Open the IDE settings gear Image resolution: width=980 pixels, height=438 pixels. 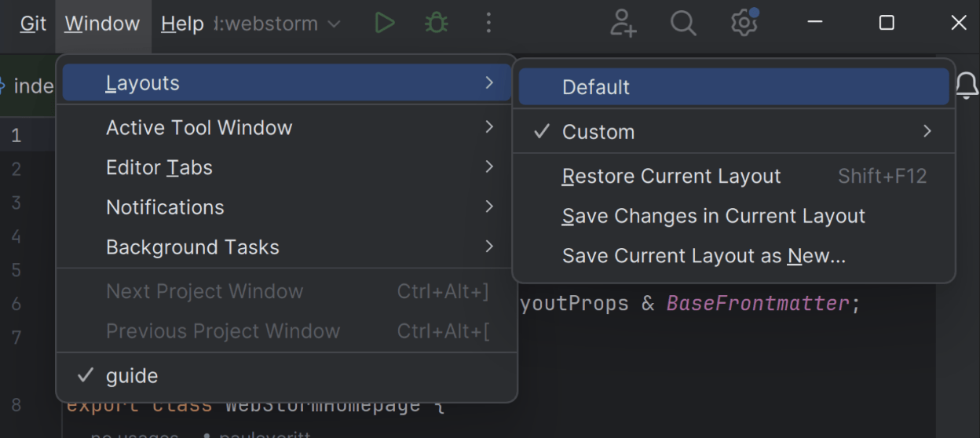click(744, 24)
